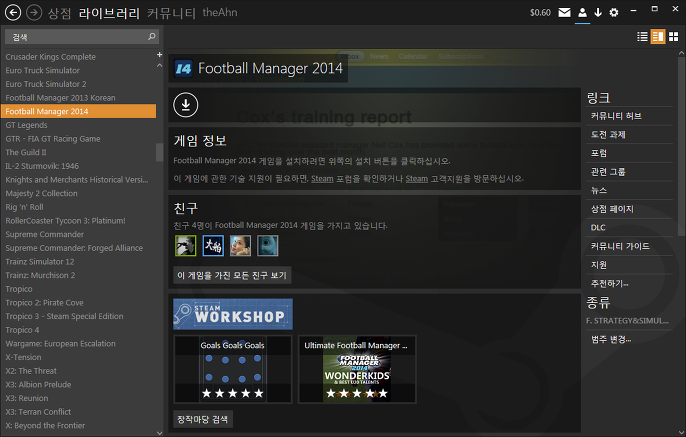Install Football Manager 2014 via download icon
The image size is (686, 437).
click(x=186, y=105)
